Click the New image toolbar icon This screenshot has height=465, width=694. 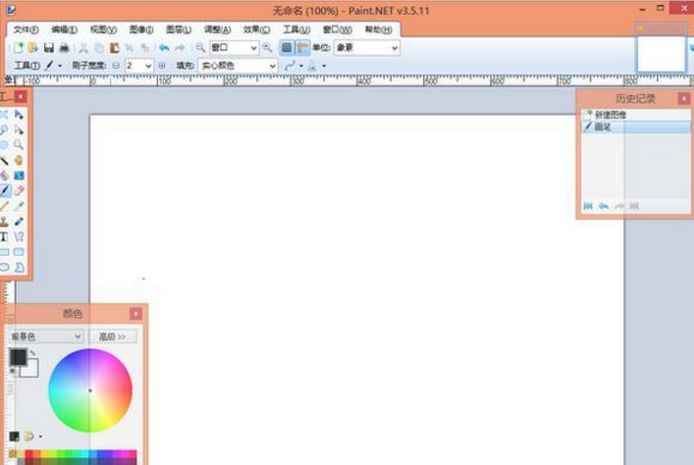click(x=19, y=47)
